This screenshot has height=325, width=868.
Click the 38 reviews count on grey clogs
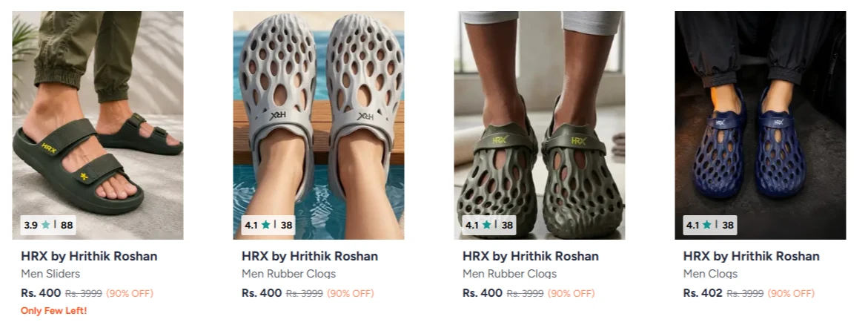(287, 225)
